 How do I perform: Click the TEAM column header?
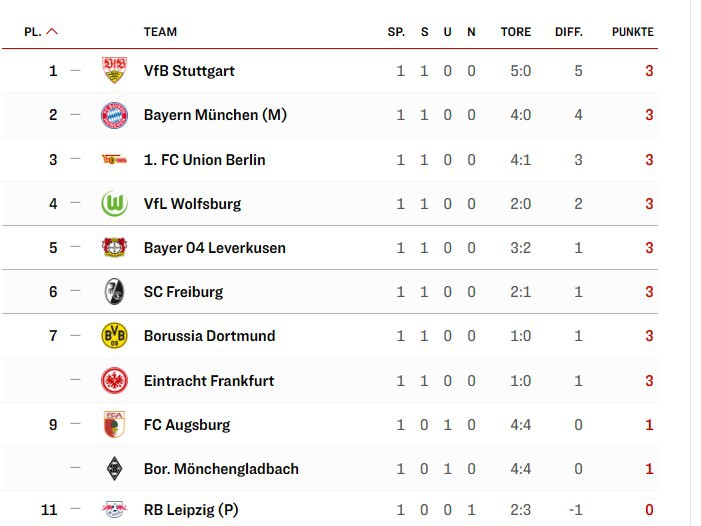pyautogui.click(x=160, y=32)
